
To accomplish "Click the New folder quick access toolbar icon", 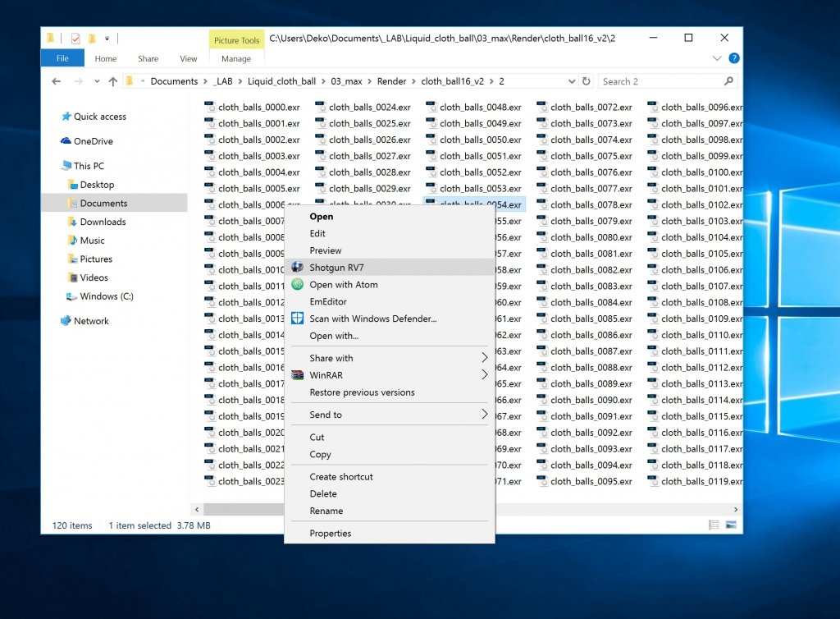I will 92,38.
